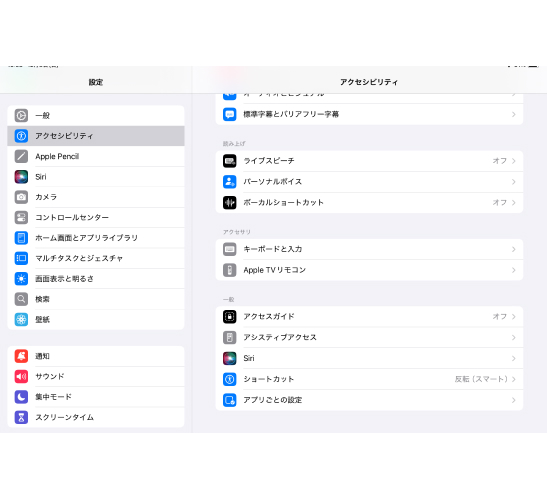Open chevron on アシスティブアクセス row
The height and width of the screenshot is (500, 547).
(514, 337)
